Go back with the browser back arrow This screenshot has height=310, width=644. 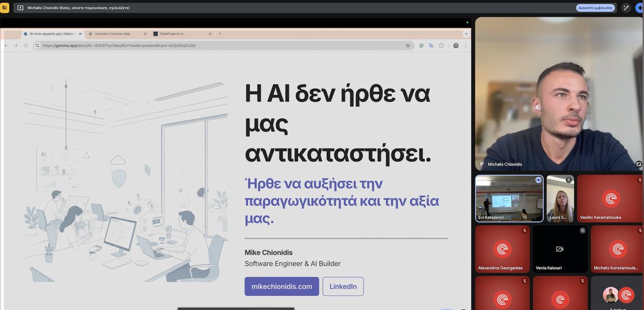coord(6,46)
